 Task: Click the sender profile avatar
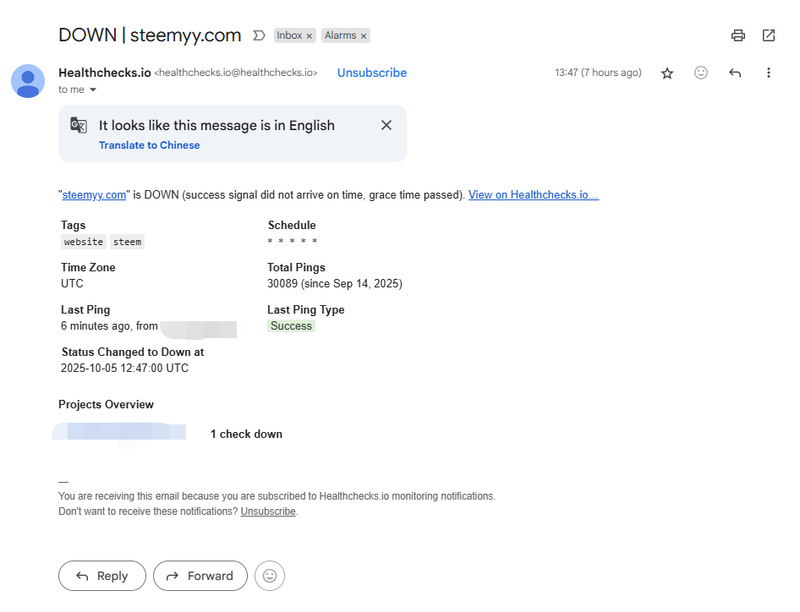28,81
